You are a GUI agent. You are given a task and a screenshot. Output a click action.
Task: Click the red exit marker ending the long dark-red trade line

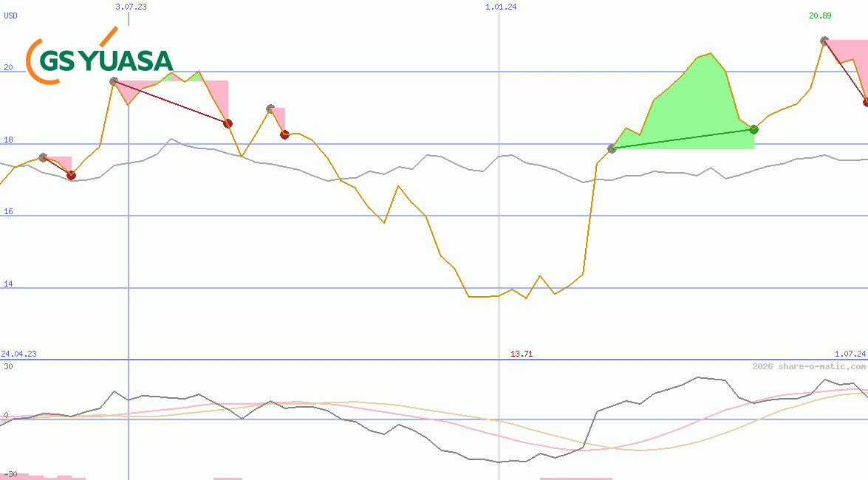coord(228,123)
